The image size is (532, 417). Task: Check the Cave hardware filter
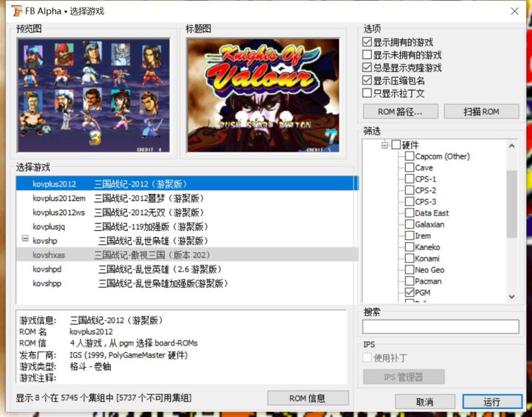tap(410, 168)
